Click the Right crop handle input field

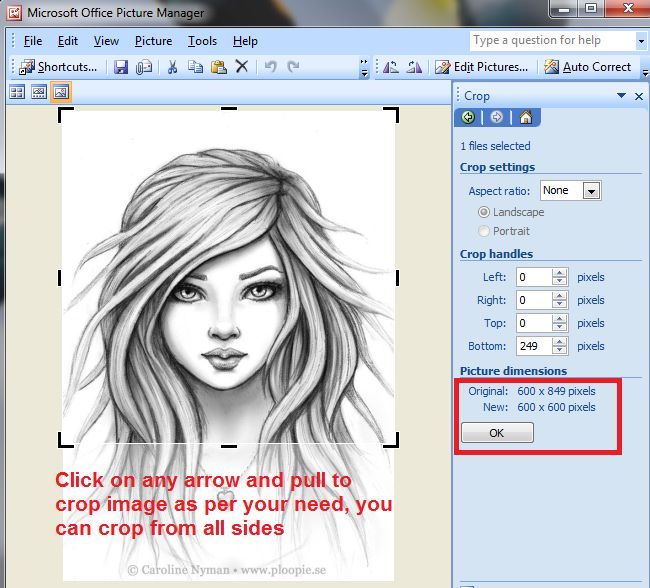coord(534,300)
